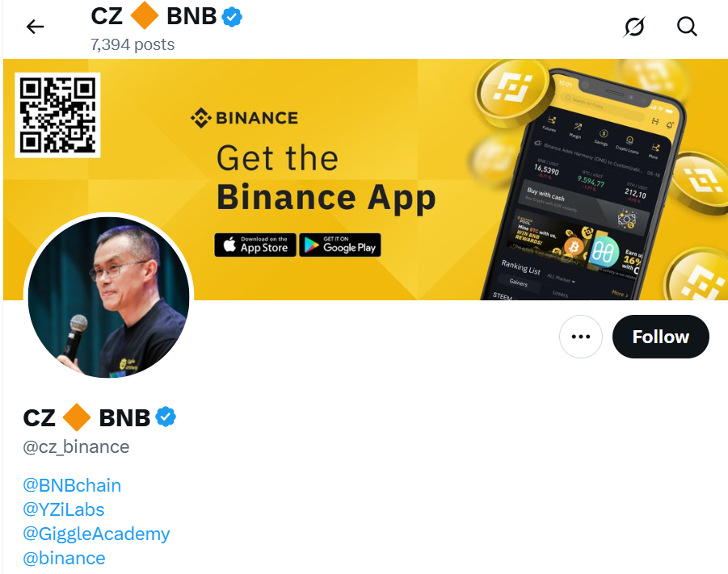Click the @cz_binance handle text
This screenshot has height=574, width=728.
76,447
